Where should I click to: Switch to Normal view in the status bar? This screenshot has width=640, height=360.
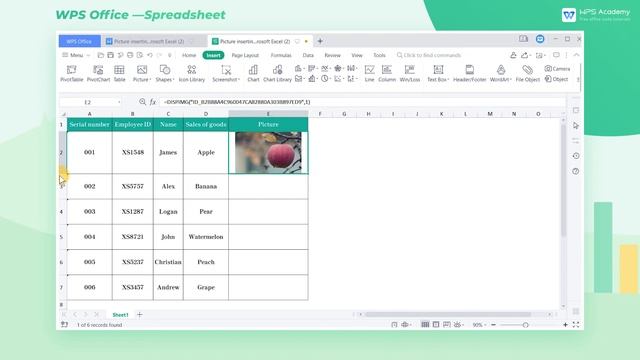coord(425,325)
